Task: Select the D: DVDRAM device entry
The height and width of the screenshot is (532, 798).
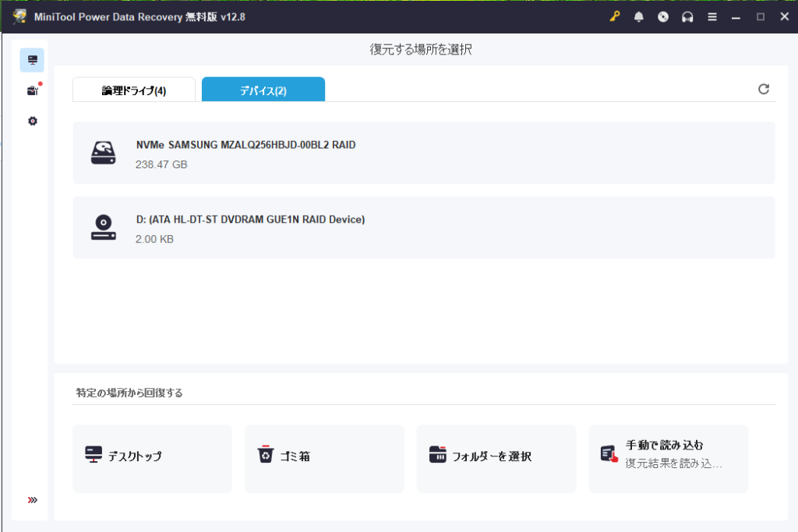Action: (424, 227)
